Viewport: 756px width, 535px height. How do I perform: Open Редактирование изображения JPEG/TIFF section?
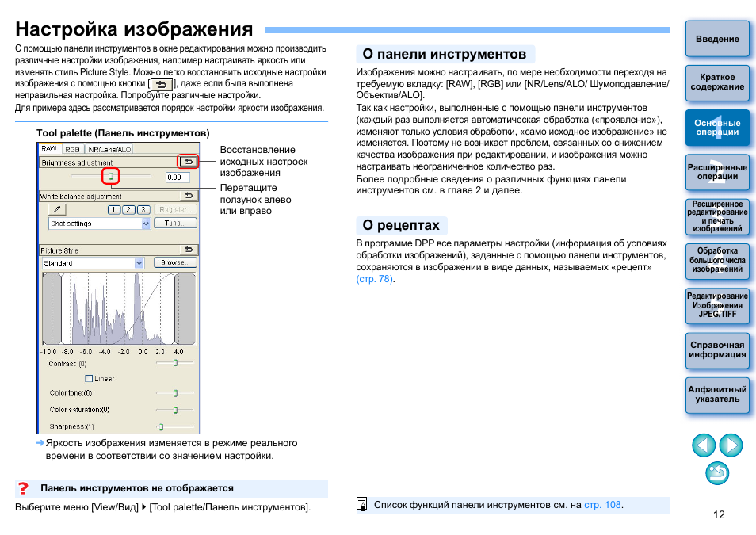(x=717, y=305)
